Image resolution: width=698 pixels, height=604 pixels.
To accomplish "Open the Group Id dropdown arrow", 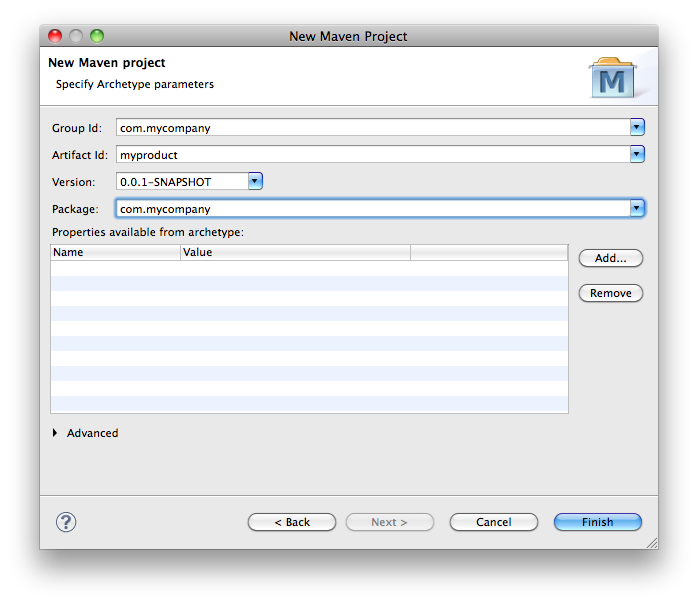I will [637, 128].
